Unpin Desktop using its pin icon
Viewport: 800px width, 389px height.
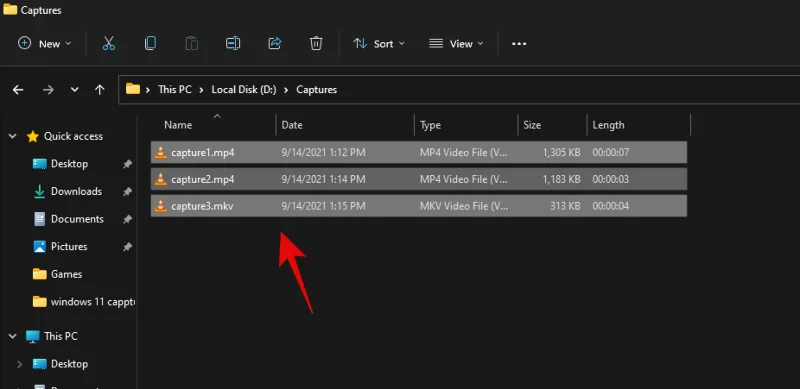pyautogui.click(x=128, y=164)
